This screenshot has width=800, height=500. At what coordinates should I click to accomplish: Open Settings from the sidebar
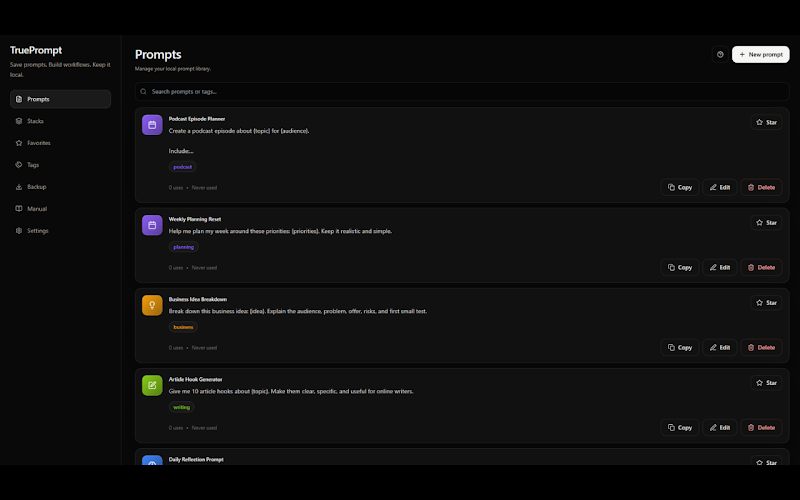pos(60,231)
